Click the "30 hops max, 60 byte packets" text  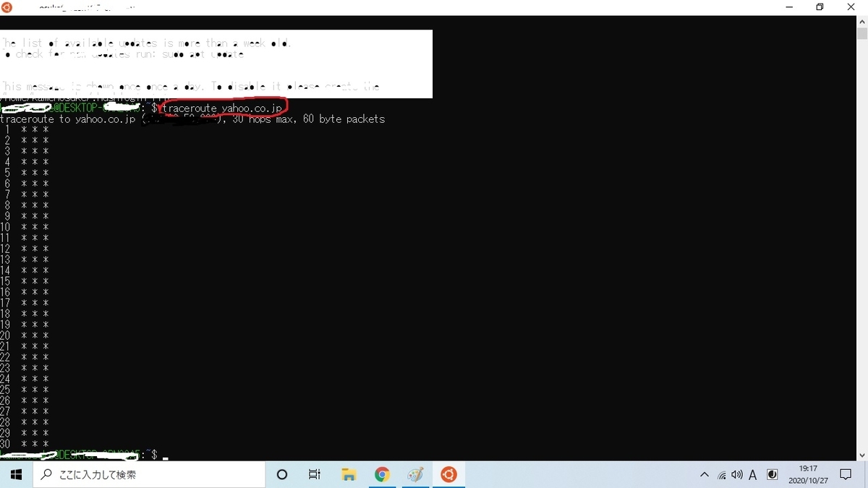[x=309, y=119]
